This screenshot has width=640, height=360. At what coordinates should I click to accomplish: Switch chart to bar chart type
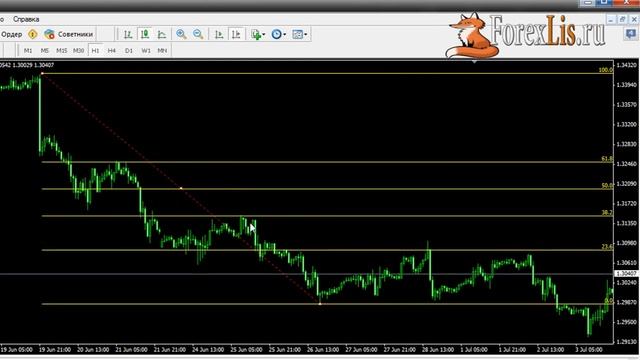[x=128, y=34]
